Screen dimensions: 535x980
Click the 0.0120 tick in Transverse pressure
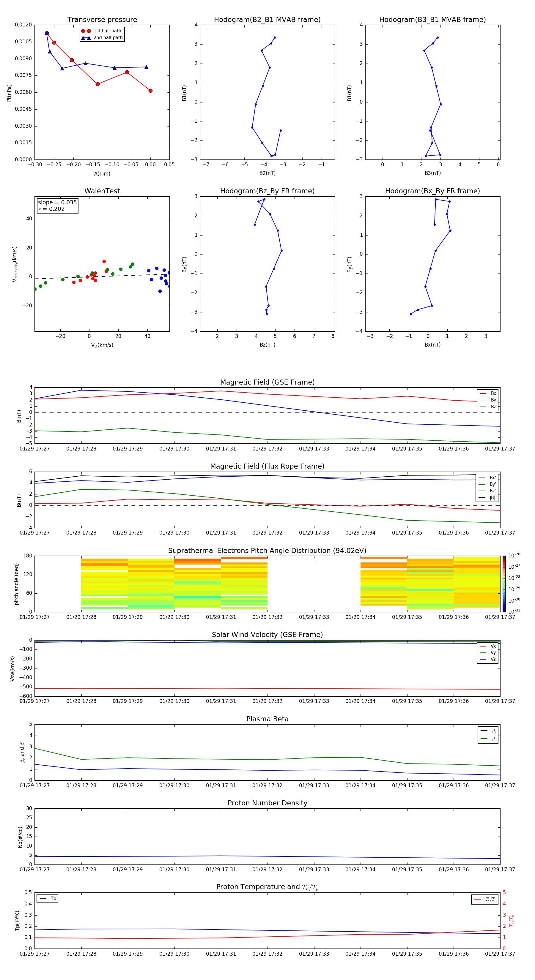click(x=23, y=25)
